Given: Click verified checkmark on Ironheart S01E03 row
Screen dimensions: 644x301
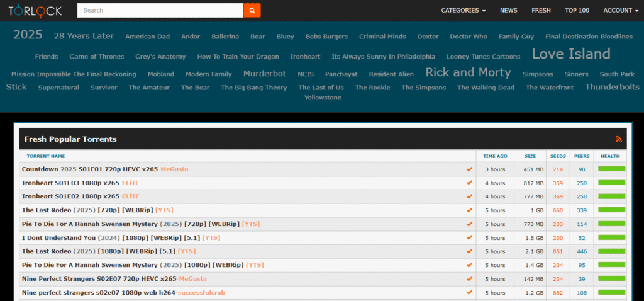Looking at the screenshot, I should [x=469, y=183].
